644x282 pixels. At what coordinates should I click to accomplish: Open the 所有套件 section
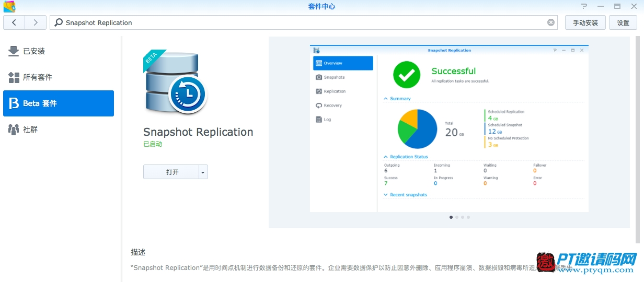[59, 77]
